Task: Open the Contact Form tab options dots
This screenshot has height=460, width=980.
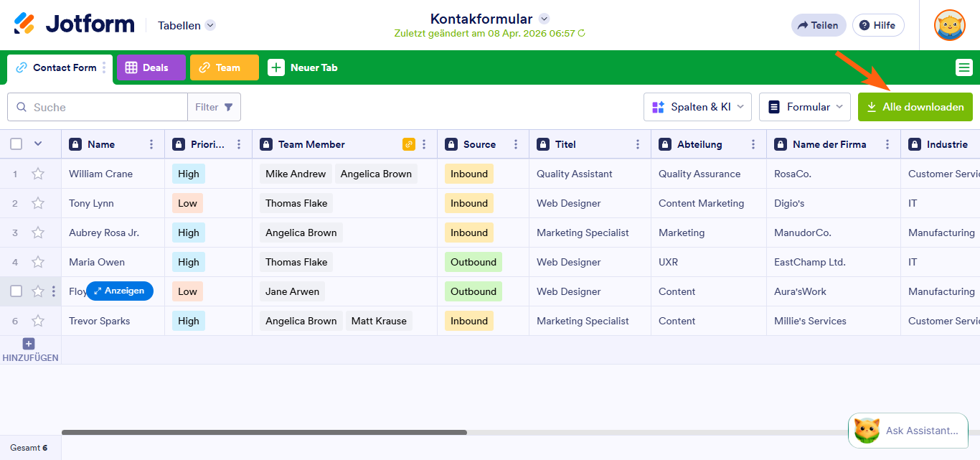Action: [x=104, y=67]
